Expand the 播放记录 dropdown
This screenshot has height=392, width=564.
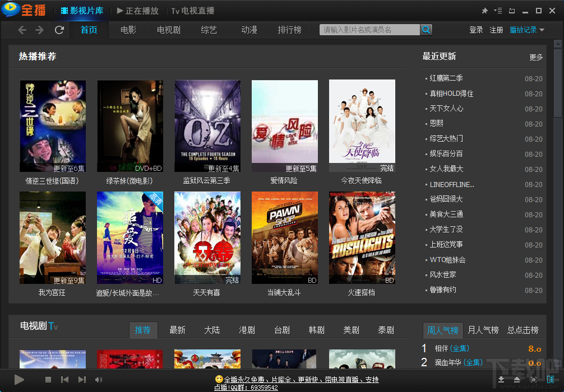click(x=527, y=30)
